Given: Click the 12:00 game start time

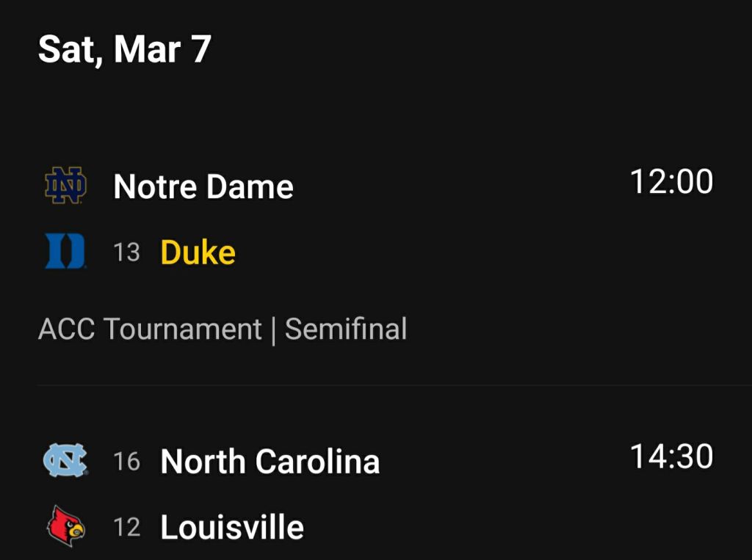Looking at the screenshot, I should (x=671, y=181).
